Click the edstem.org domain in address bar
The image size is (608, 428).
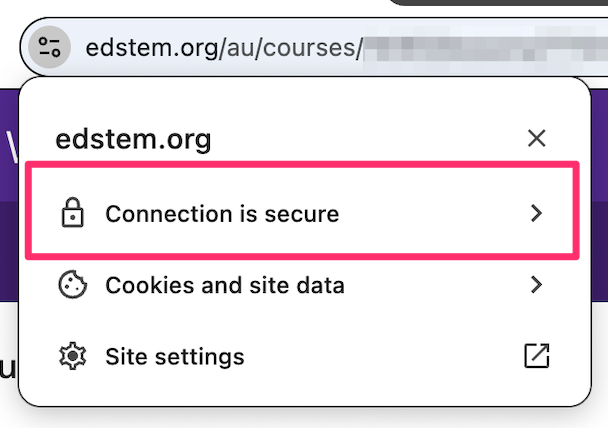[150, 47]
